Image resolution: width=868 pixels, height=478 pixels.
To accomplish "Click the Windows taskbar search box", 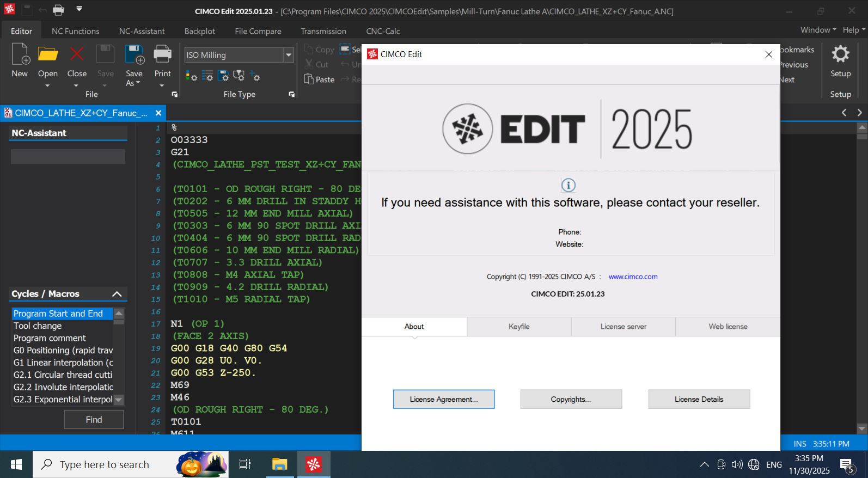I will click(x=131, y=464).
